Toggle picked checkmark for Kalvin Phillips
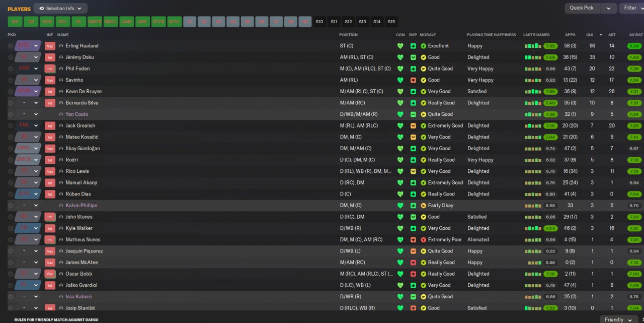The width and height of the screenshot is (644, 323). click(11, 206)
